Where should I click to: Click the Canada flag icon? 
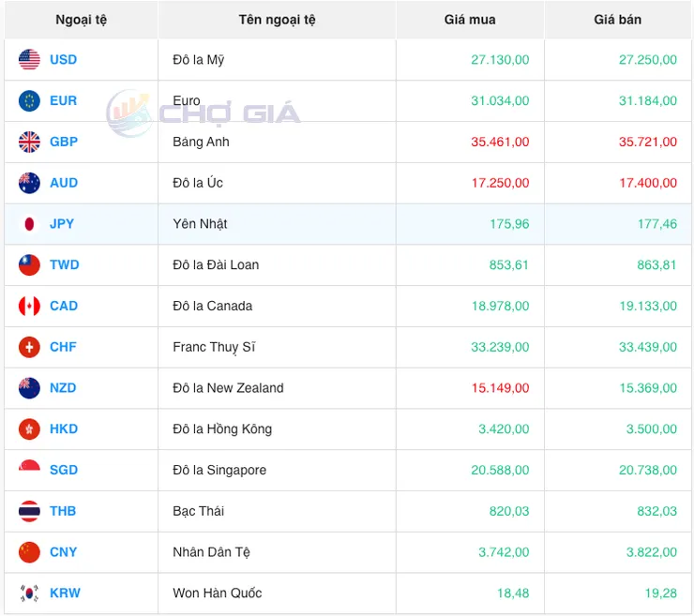click(29, 306)
